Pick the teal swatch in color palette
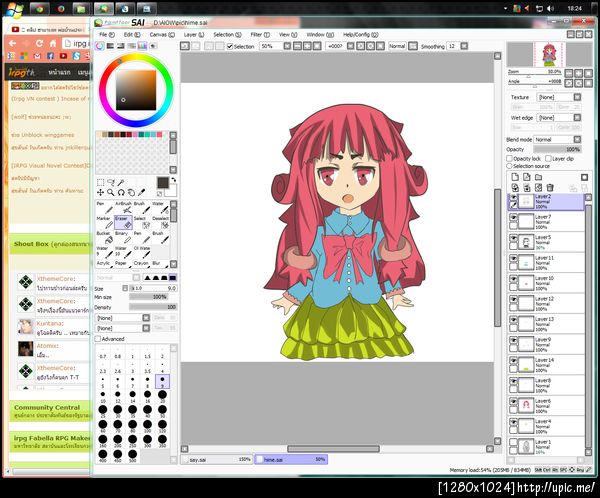This screenshot has height=498, width=600. 142,134
